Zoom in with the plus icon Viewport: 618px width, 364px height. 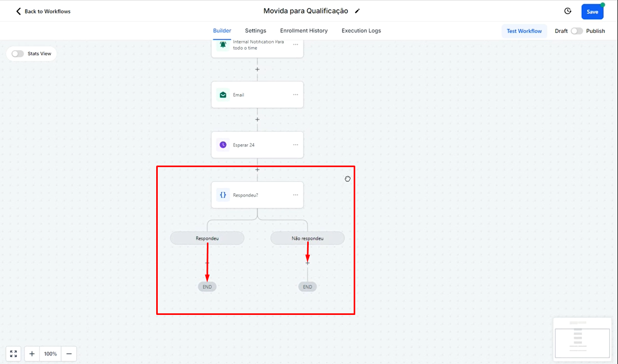pos(32,354)
